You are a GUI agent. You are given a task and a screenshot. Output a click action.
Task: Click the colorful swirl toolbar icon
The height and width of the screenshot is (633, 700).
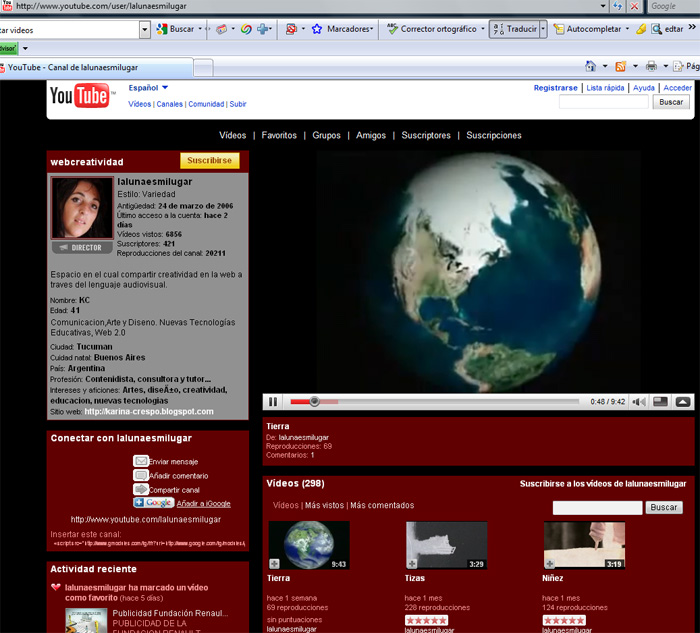(246, 29)
